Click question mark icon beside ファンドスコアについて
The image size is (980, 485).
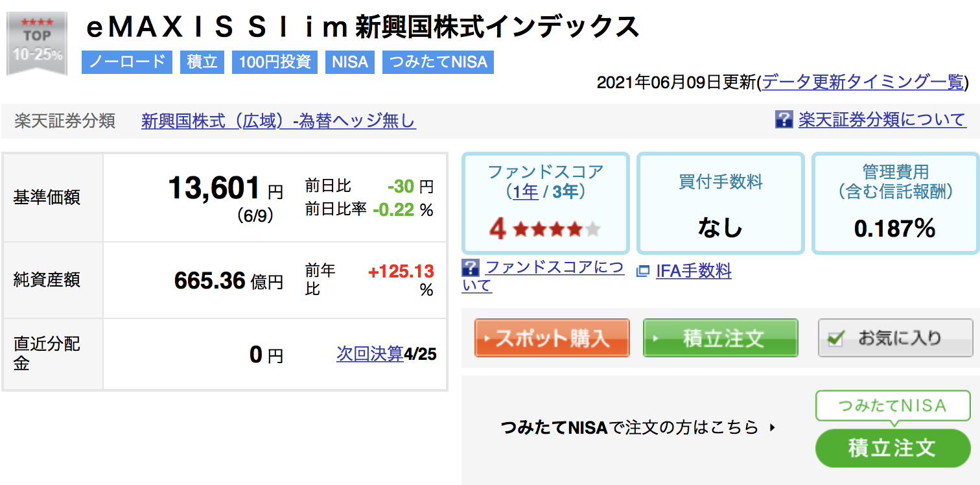pyautogui.click(x=471, y=268)
